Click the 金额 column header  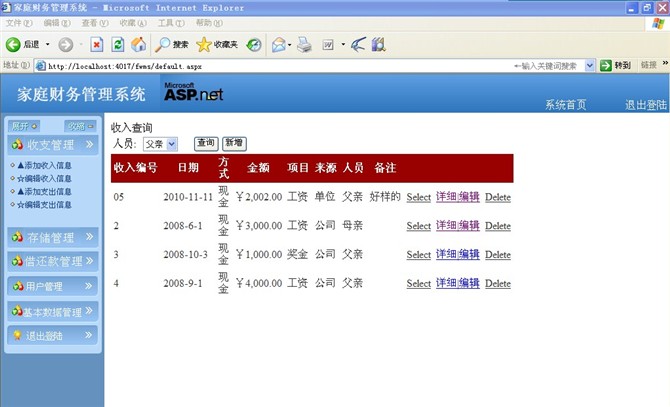pyautogui.click(x=258, y=168)
